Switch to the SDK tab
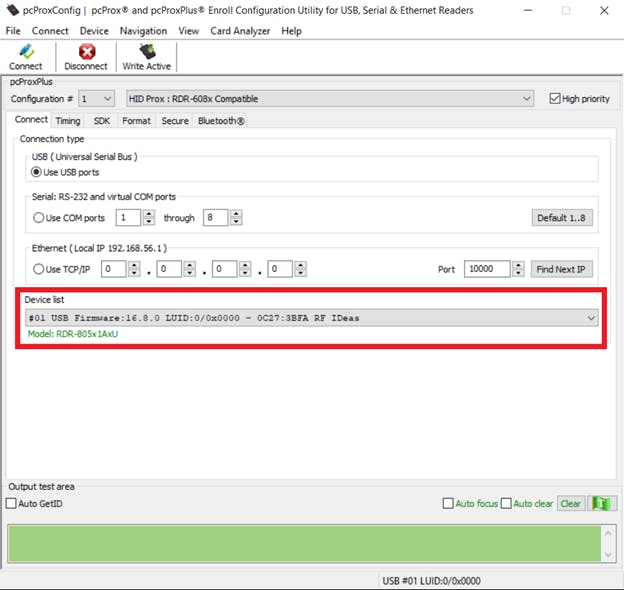624x590 pixels. pos(102,121)
